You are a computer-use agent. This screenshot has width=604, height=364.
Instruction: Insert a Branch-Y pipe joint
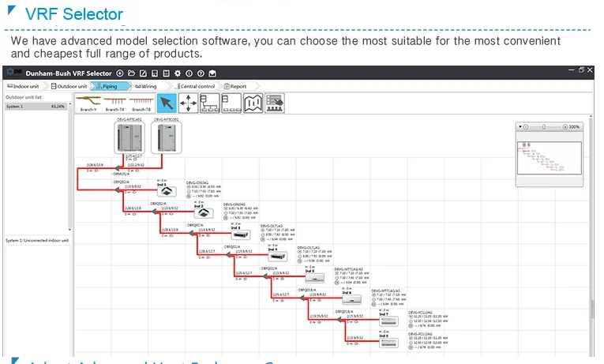[x=88, y=102]
